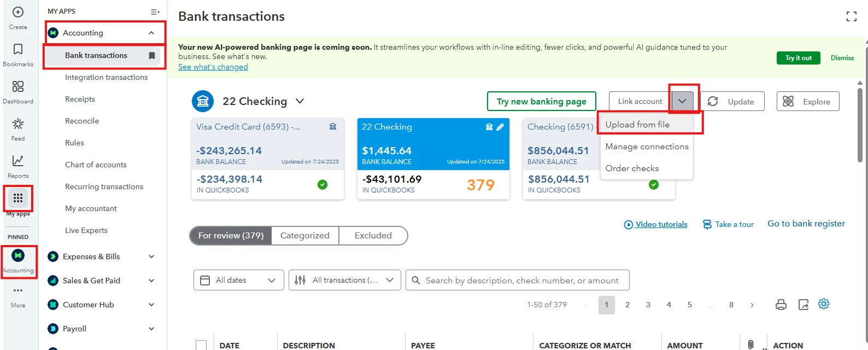Image resolution: width=868 pixels, height=350 pixels.
Task: Collapse the Accounting section chevron
Action: click(151, 33)
